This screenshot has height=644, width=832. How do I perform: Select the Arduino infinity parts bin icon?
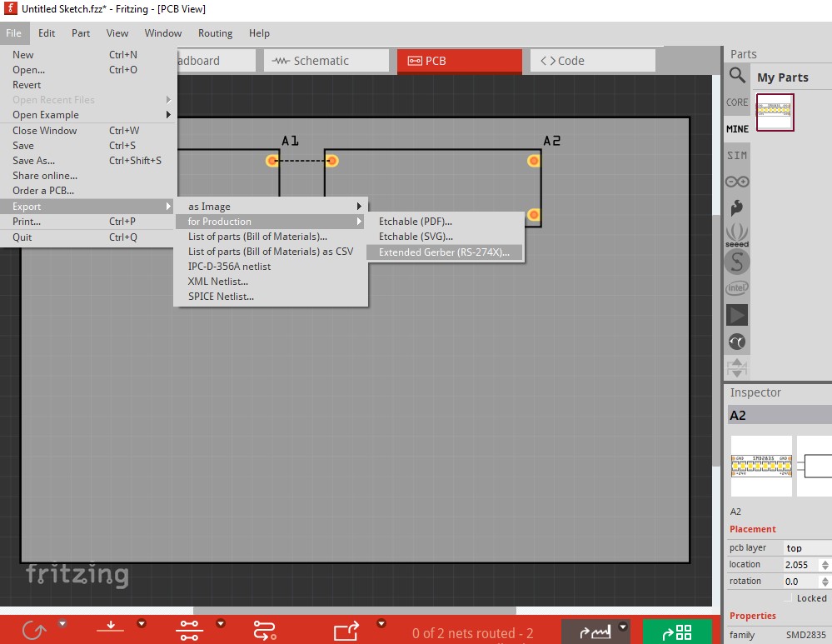click(x=737, y=182)
